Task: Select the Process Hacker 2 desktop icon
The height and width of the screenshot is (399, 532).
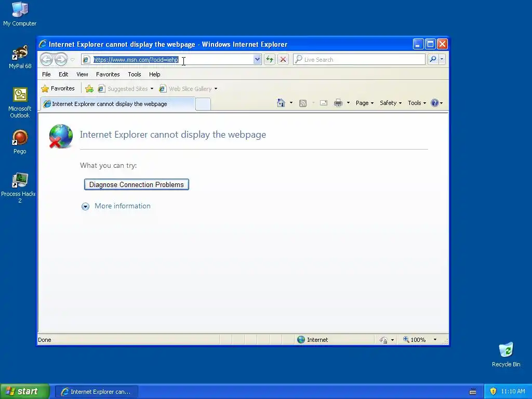Action: tap(19, 188)
